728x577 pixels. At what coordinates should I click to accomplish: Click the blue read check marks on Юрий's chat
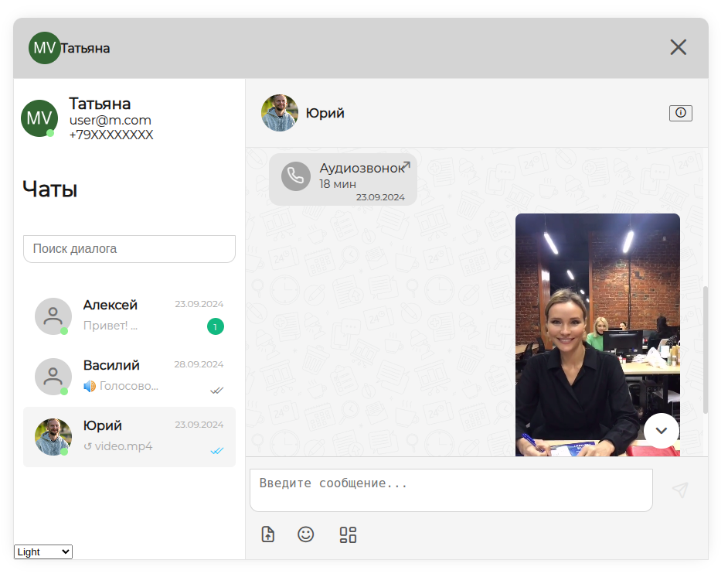coord(217,451)
